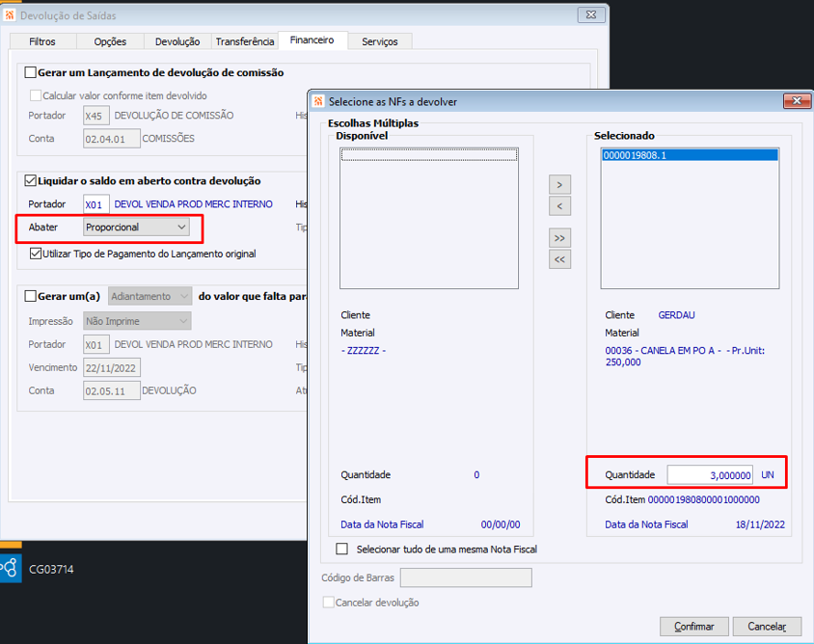Switch to the Opções tab
The image size is (814, 644).
(x=110, y=41)
